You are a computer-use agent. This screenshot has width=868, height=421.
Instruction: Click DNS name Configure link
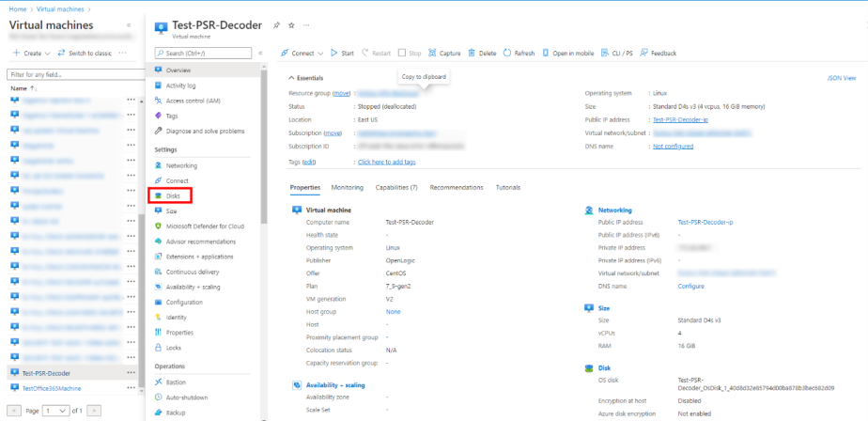[x=690, y=287]
